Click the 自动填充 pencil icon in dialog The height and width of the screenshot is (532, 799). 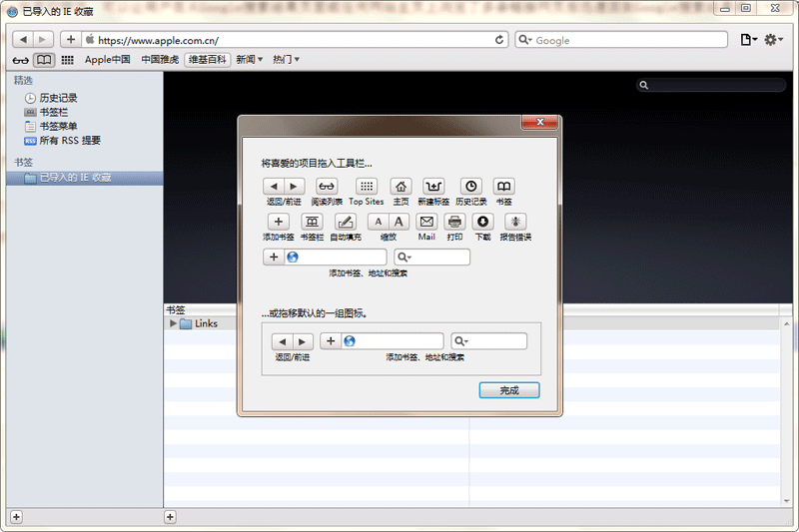pos(346,222)
